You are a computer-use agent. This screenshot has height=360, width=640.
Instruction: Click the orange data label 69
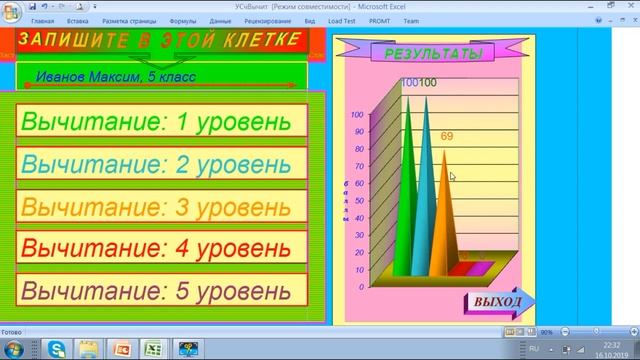447,136
